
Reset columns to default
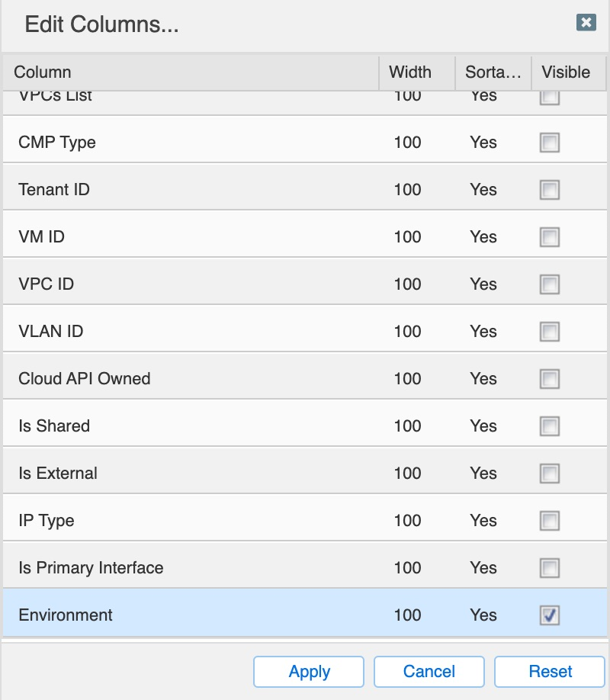click(x=550, y=672)
